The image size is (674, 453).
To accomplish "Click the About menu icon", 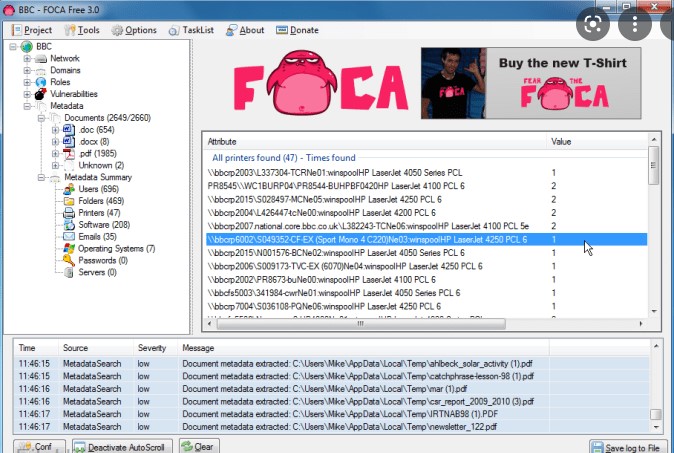I will click(x=231, y=30).
